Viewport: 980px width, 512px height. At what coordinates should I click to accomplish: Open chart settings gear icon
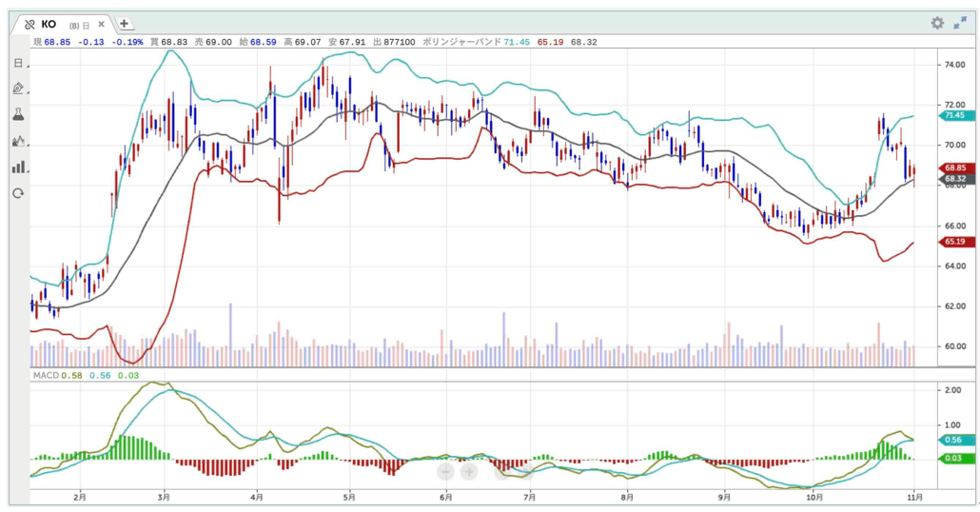click(x=937, y=23)
